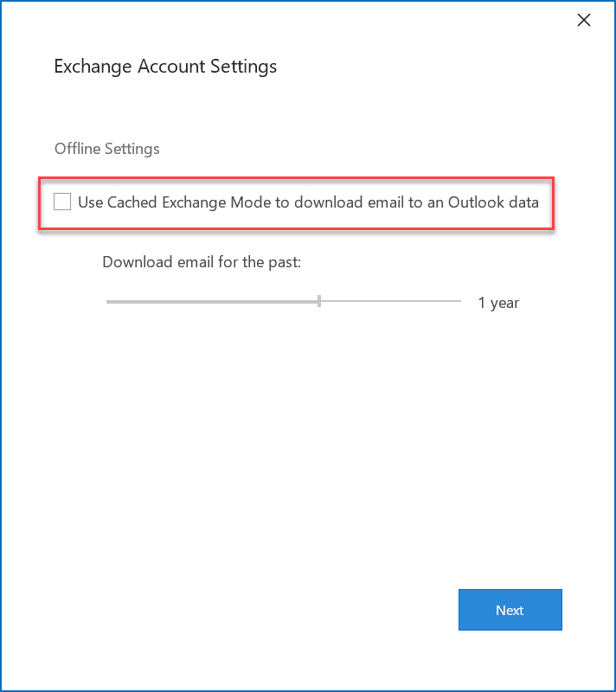
Task: Click the 'Use Cached Exchange Mode' label text
Action: pos(308,202)
